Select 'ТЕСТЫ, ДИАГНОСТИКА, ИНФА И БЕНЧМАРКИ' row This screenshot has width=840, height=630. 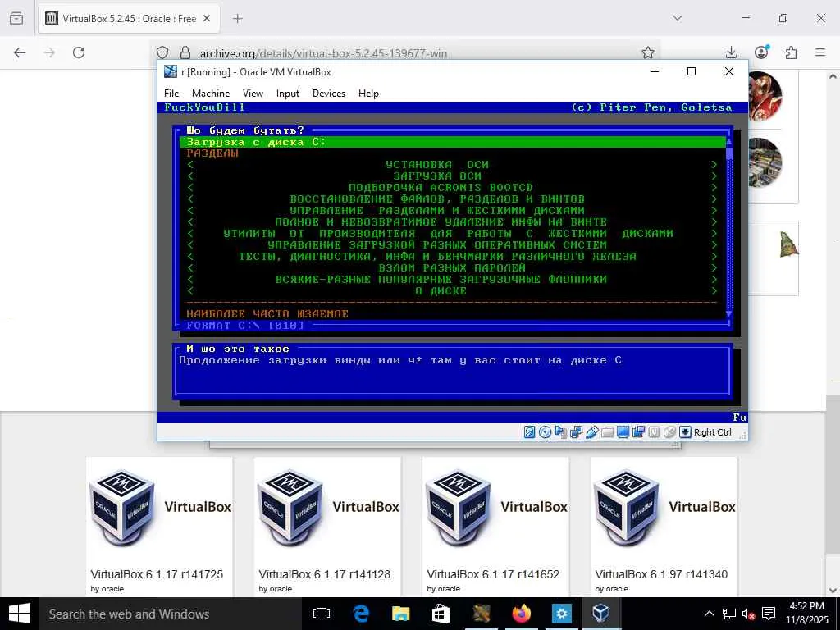click(453, 257)
